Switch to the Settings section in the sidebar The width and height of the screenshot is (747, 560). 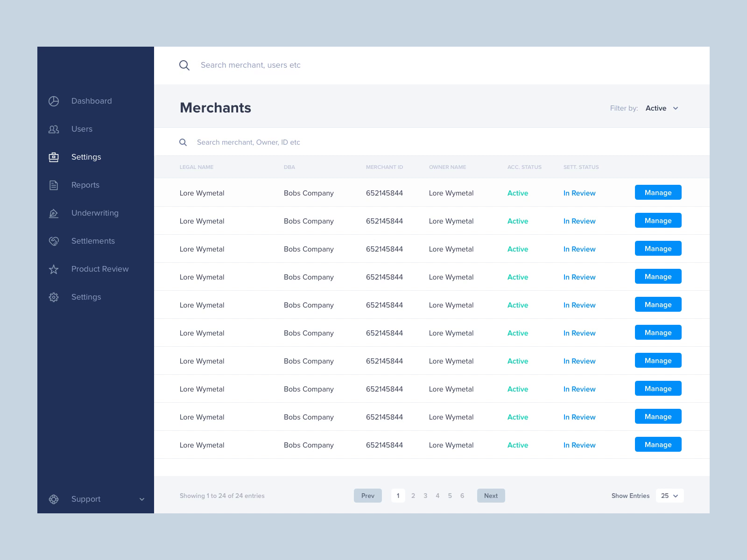click(86, 157)
